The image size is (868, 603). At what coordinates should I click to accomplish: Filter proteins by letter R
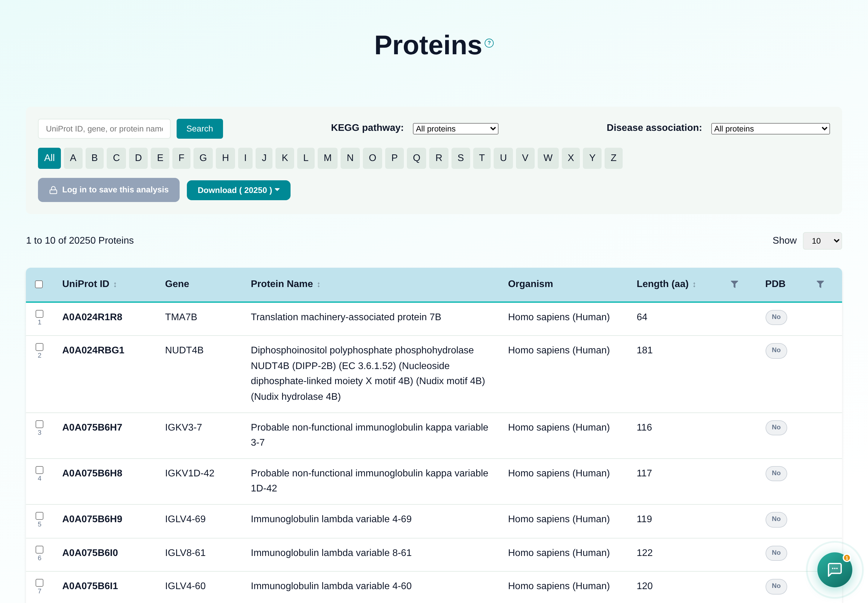click(439, 158)
